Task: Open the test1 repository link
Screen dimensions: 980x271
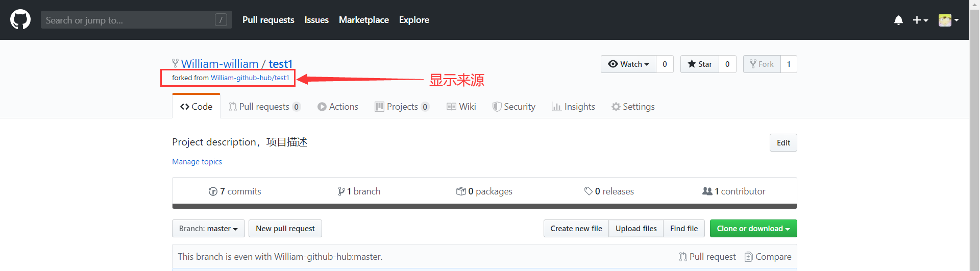Action: pos(280,64)
